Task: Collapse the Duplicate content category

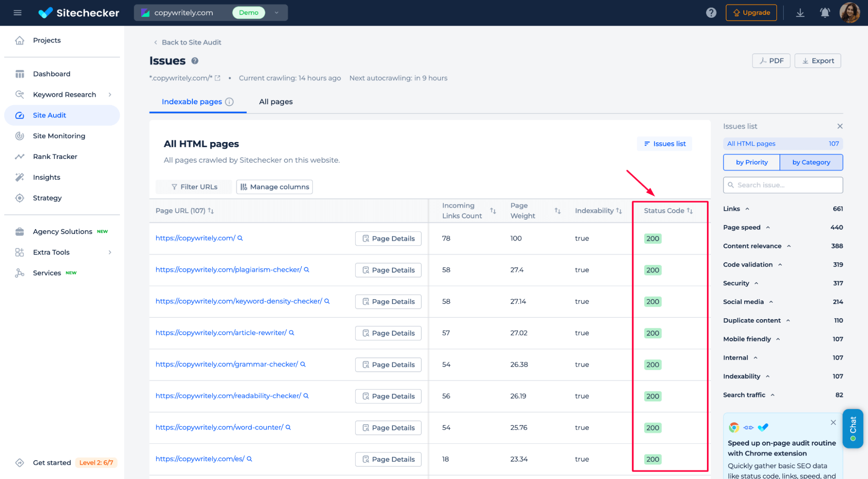Action: click(788, 320)
